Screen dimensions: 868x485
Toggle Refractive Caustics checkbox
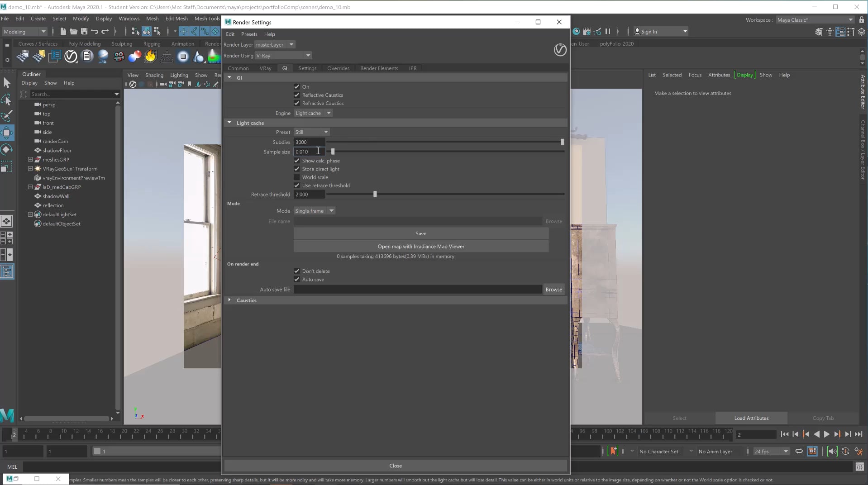coord(297,103)
